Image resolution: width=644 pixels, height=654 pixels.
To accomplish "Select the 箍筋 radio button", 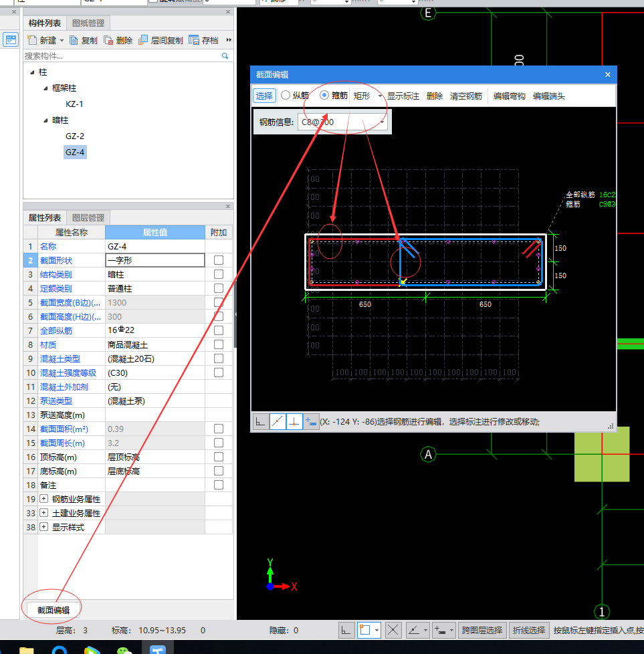I will point(324,96).
